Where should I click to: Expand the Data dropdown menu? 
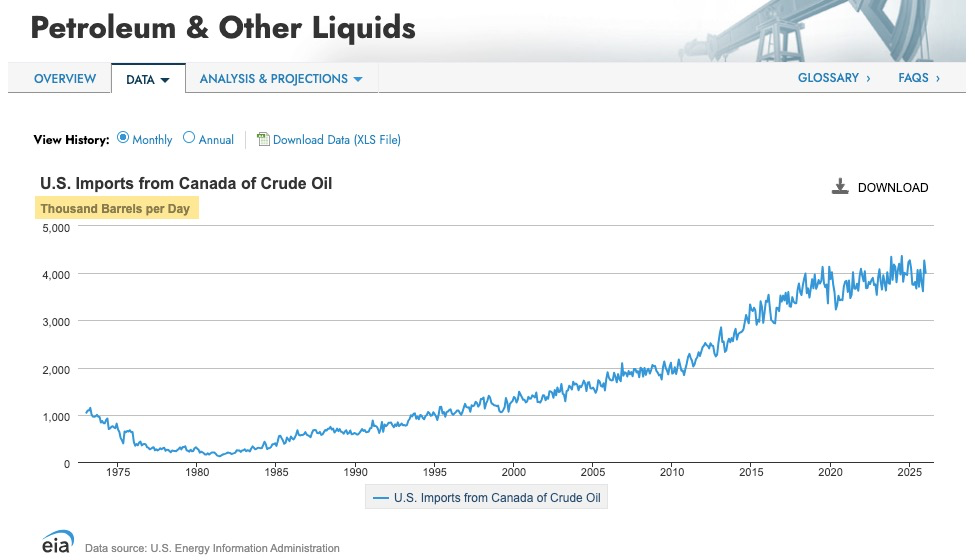point(148,79)
